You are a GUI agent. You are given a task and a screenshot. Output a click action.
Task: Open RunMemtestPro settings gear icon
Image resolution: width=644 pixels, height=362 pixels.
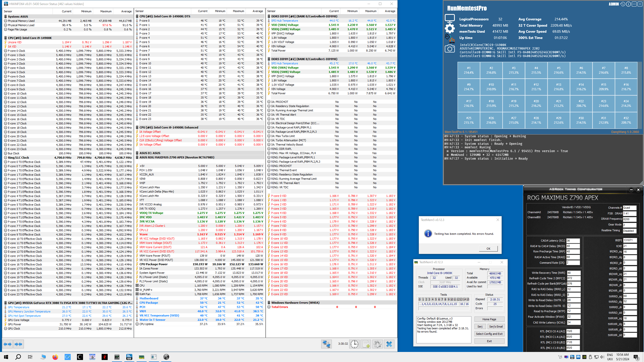450,28
